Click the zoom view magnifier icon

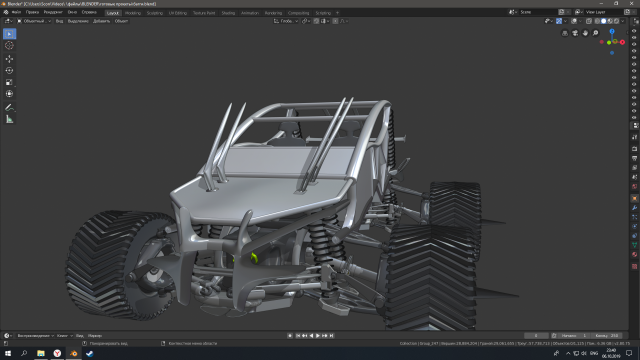click(596, 33)
